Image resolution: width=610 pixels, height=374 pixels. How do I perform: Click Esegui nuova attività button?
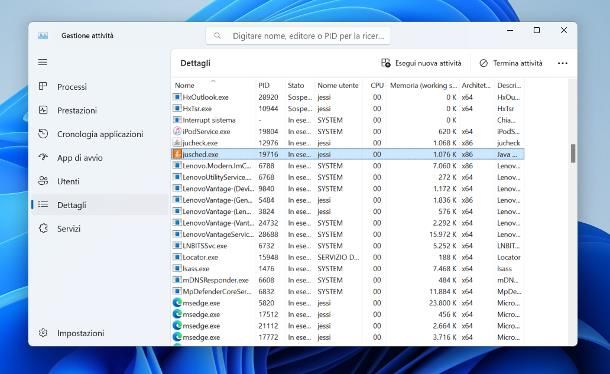point(421,63)
